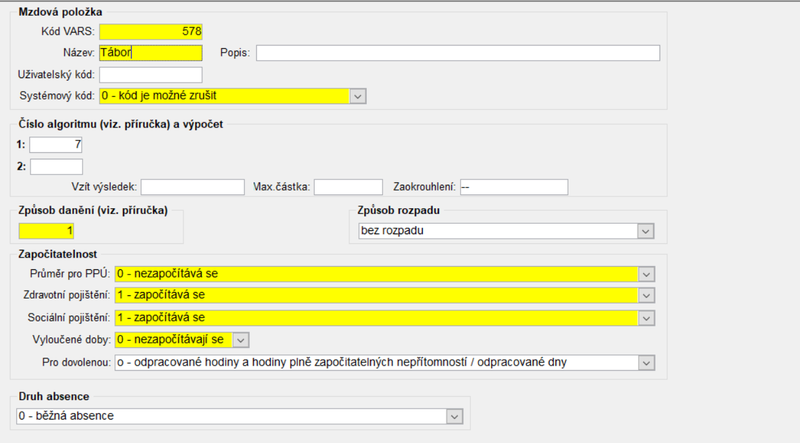
Task: Open the Zdravotní pojištění combo box
Action: click(x=384, y=295)
